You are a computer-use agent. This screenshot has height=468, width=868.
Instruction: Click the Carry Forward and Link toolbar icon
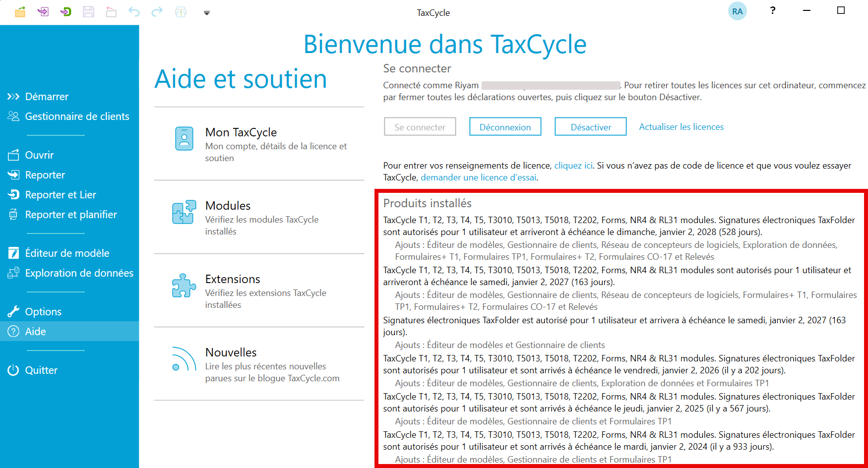click(x=65, y=11)
